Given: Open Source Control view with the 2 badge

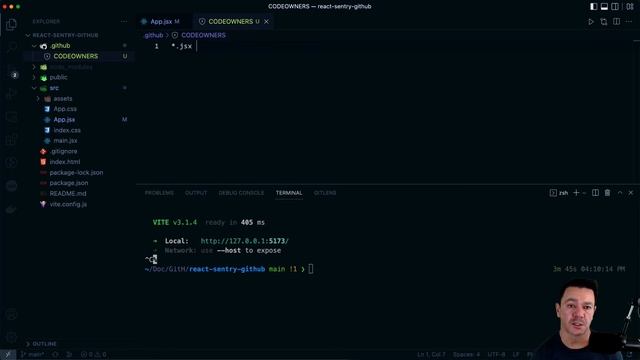Looking at the screenshot, I should click(11, 70).
